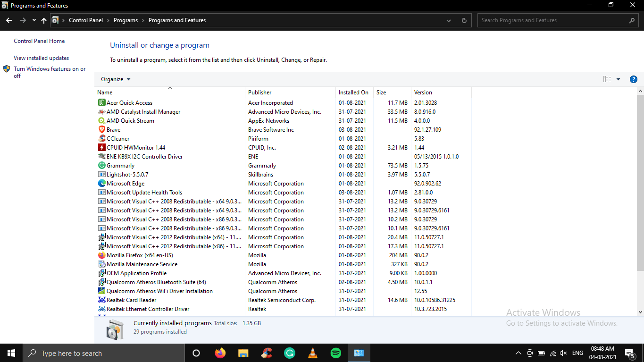The width and height of the screenshot is (644, 362).
Task: Open the Organize dropdown menu
Action: pos(115,79)
